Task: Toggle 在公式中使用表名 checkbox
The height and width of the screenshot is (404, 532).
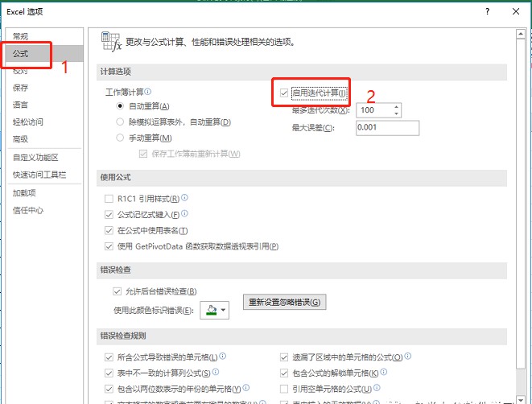Action: tap(109, 231)
